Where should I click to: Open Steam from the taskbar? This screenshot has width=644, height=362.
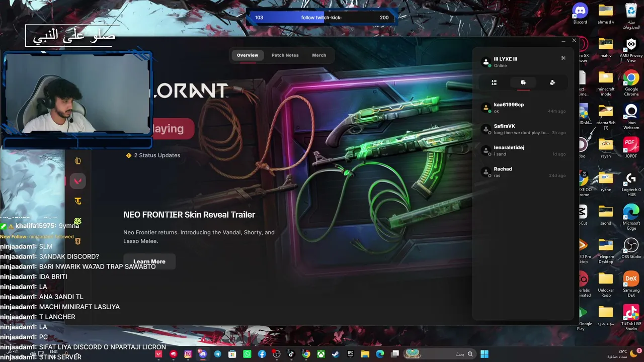335,354
